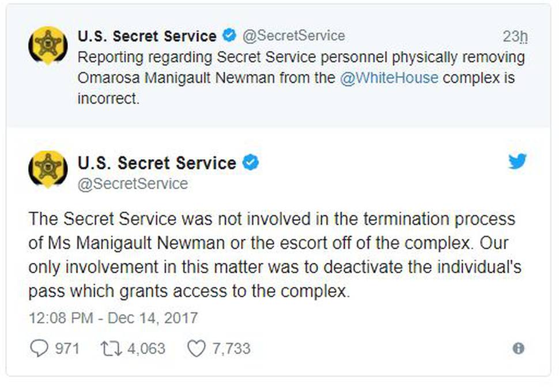Click the 7,733 likes count
This screenshot has height=392, width=559.
click(x=231, y=349)
